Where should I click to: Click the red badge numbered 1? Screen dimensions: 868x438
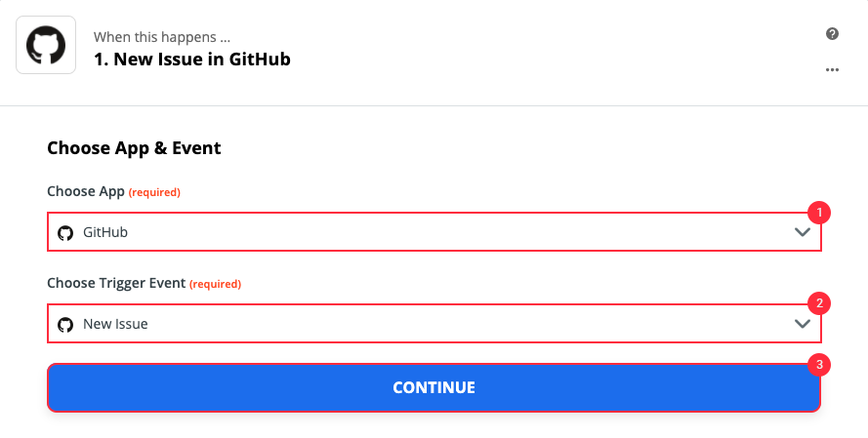(819, 213)
